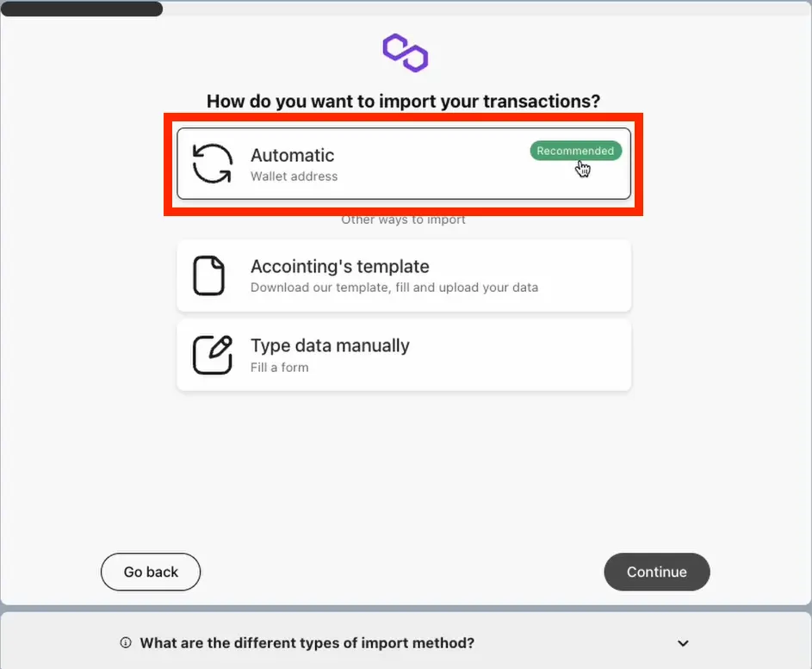
Task: Click the "Wallet address" subtitle text
Action: pos(294,177)
